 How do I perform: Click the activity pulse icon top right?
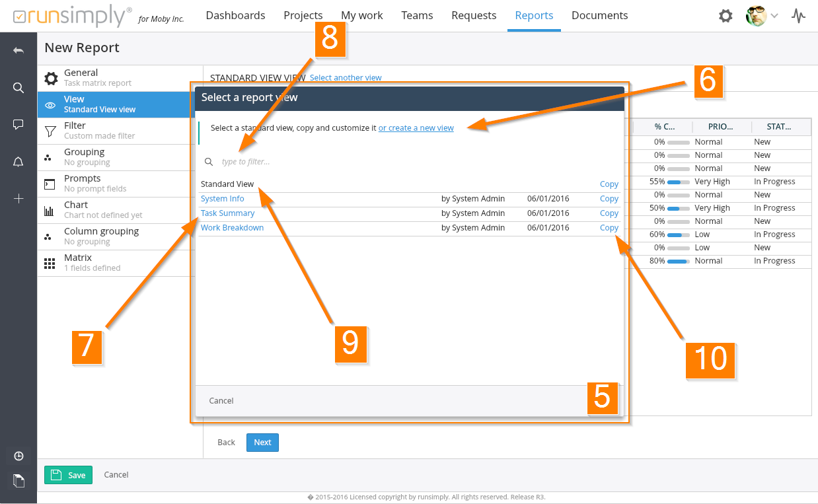click(799, 16)
